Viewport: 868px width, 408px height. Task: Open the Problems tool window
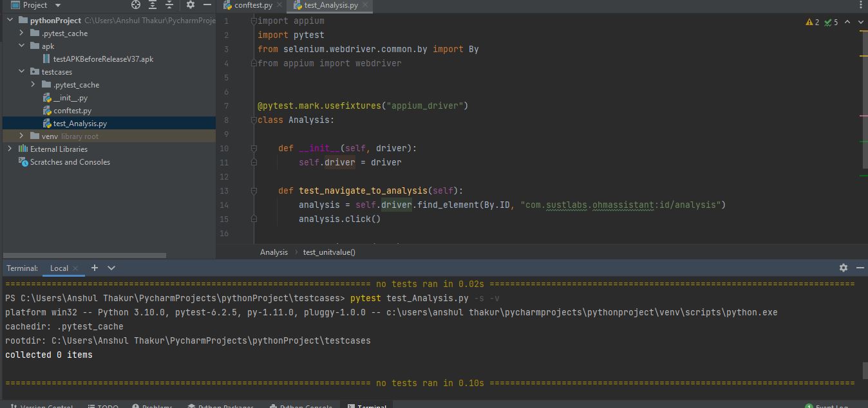tap(153, 405)
